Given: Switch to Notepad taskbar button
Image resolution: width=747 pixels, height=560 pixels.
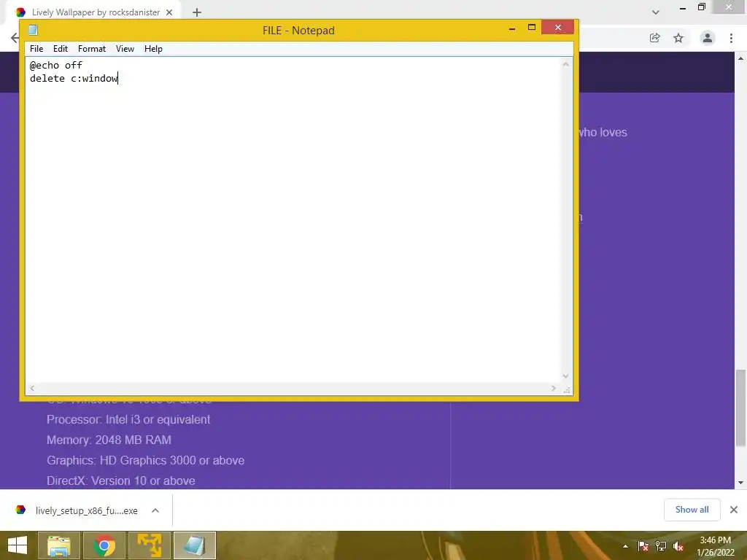Looking at the screenshot, I should coord(194,545).
